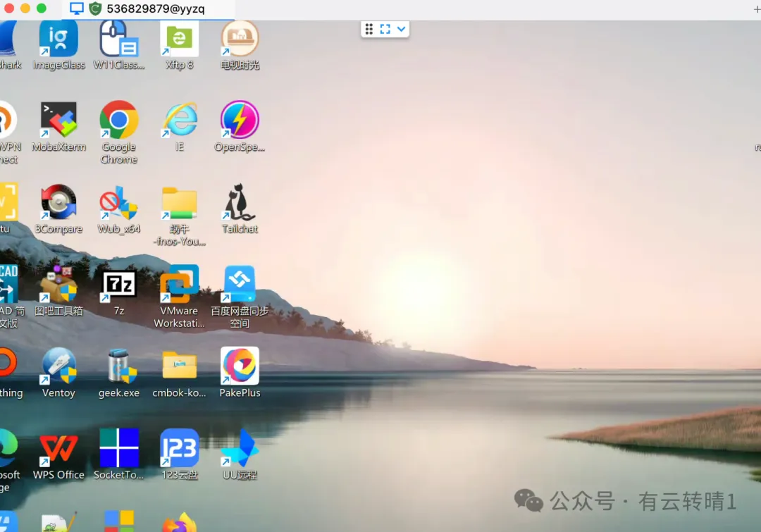Screen dimensions: 761x532
Task: Open the 7z archive tool icon
Action: pyautogui.click(x=118, y=284)
